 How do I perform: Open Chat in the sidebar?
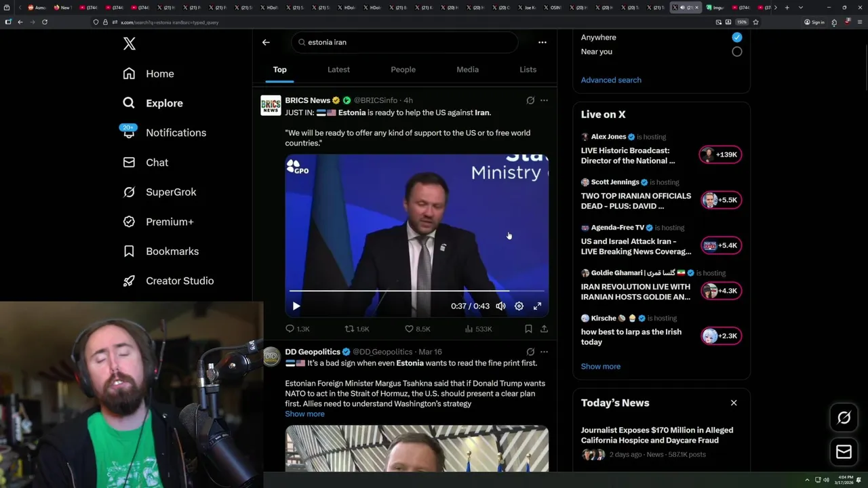146,163
